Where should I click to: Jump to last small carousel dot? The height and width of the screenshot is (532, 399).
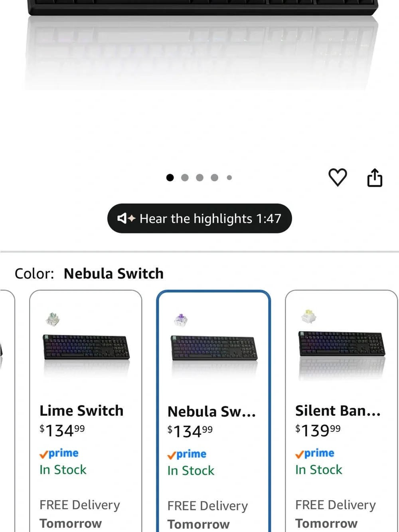point(229,178)
